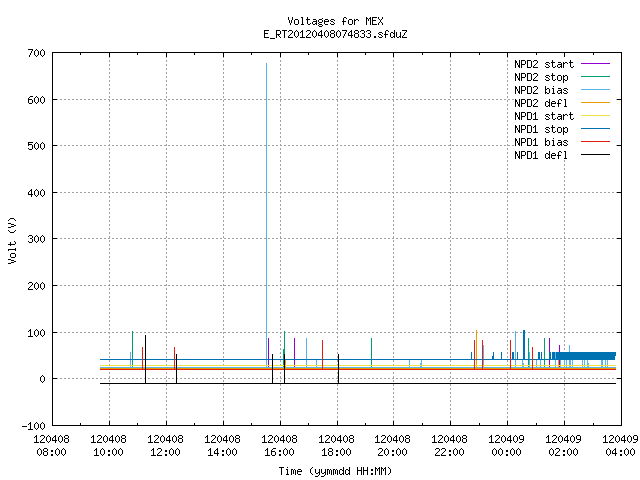Click the 120408 08:00 time tick label
This screenshot has height=480, width=640.
(x=51, y=446)
